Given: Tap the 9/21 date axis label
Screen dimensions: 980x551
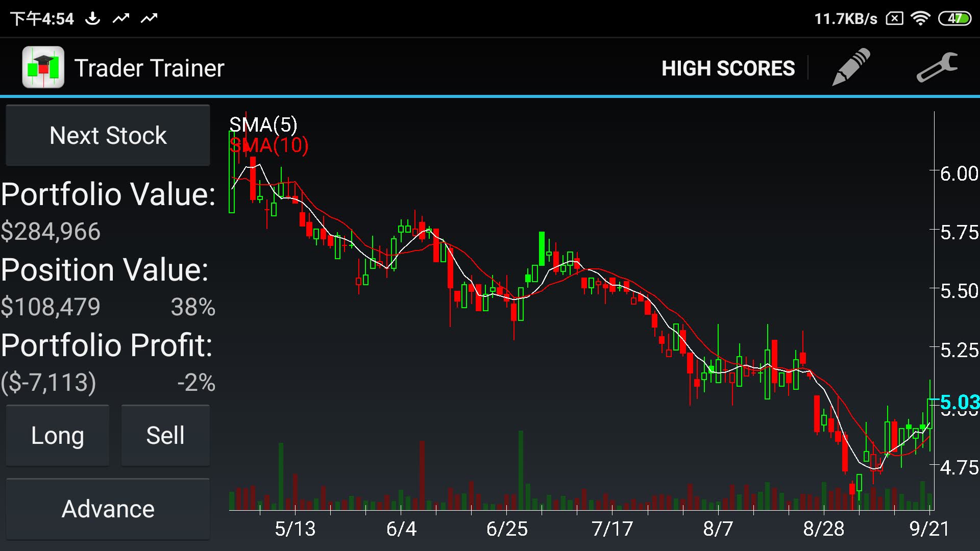Looking at the screenshot, I should pyautogui.click(x=929, y=529).
